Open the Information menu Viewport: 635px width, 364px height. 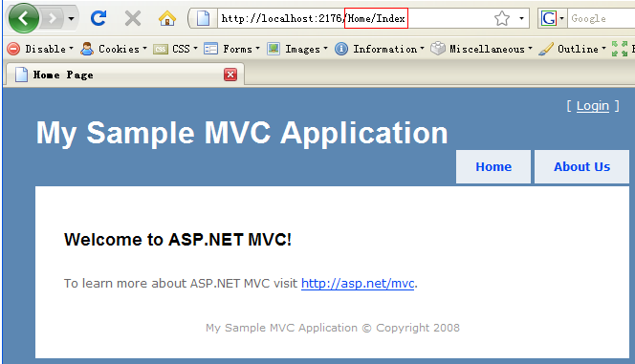[388, 49]
